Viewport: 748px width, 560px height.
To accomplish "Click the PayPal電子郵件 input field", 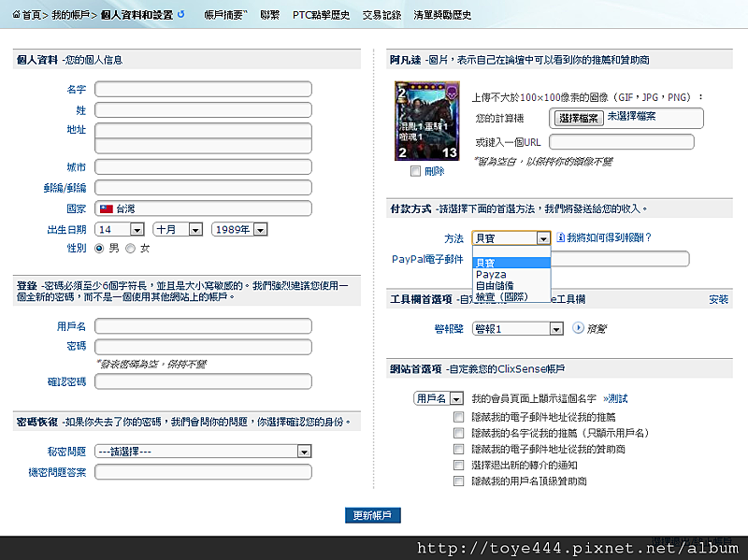I will tap(620, 259).
